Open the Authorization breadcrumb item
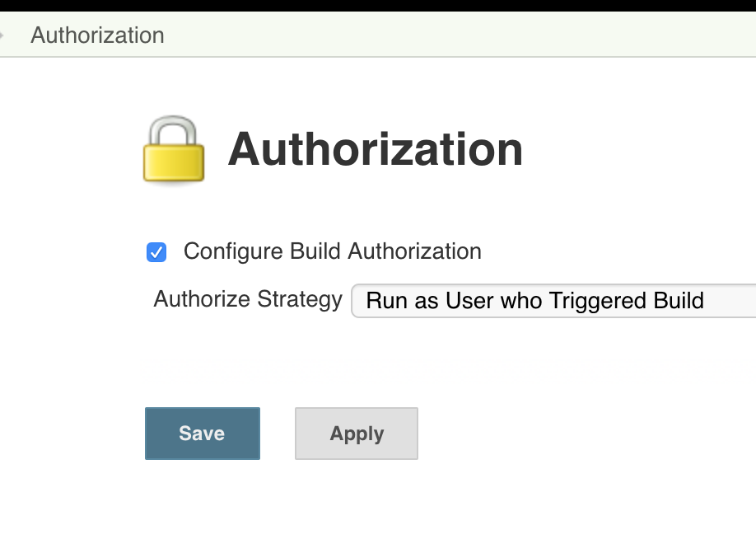The width and height of the screenshot is (756, 544). (x=97, y=35)
